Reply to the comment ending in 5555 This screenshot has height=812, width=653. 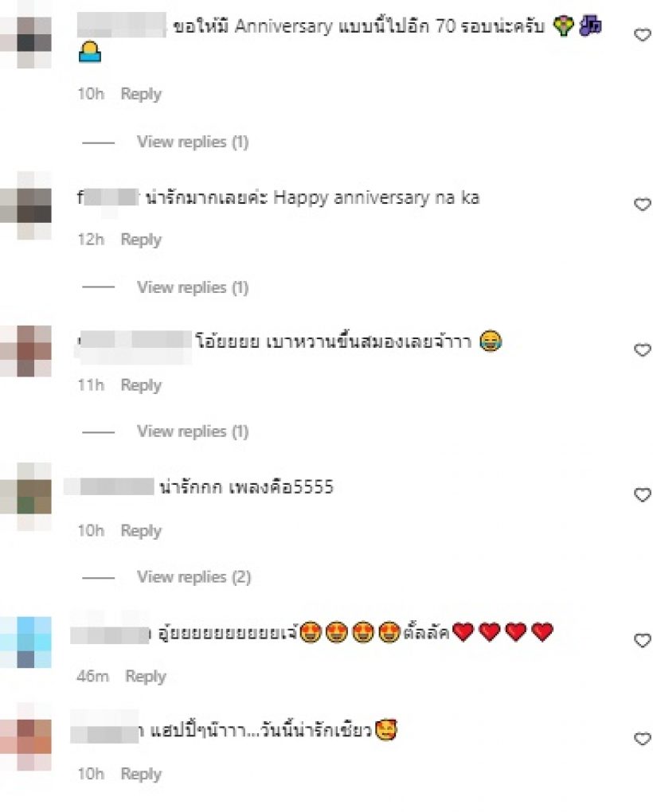coord(141,531)
